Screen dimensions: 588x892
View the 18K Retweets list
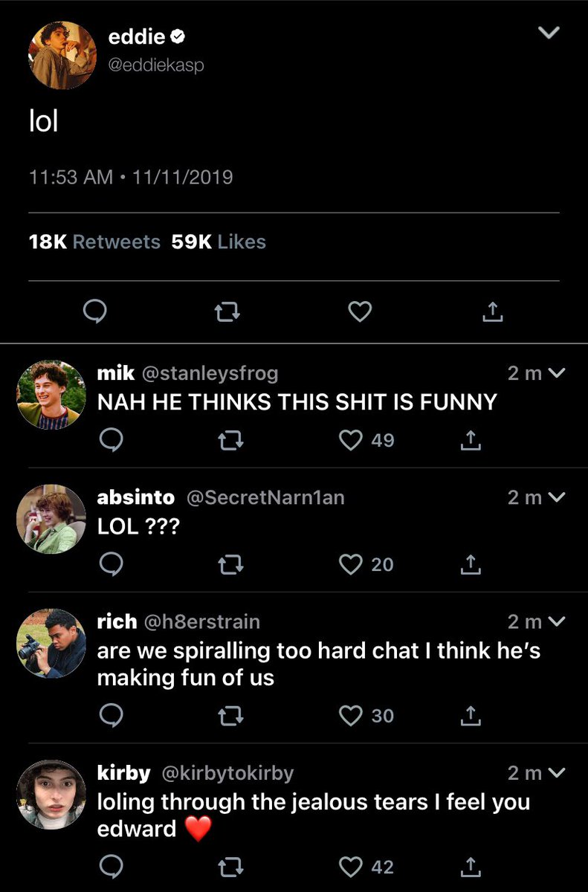pos(94,242)
